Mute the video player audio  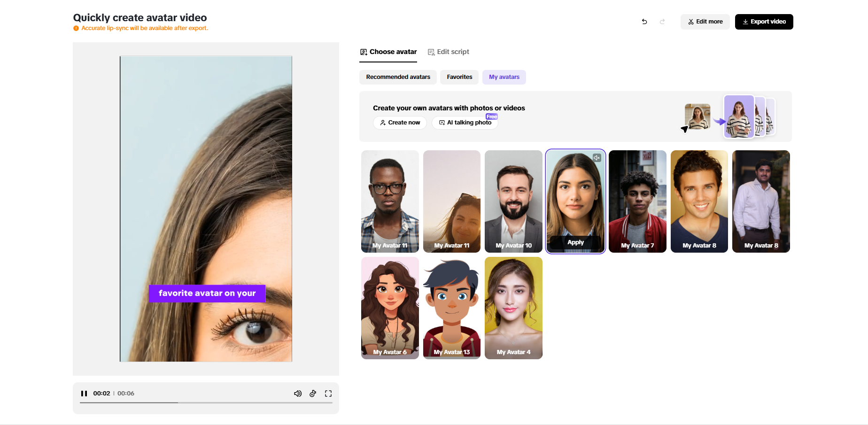pos(298,393)
